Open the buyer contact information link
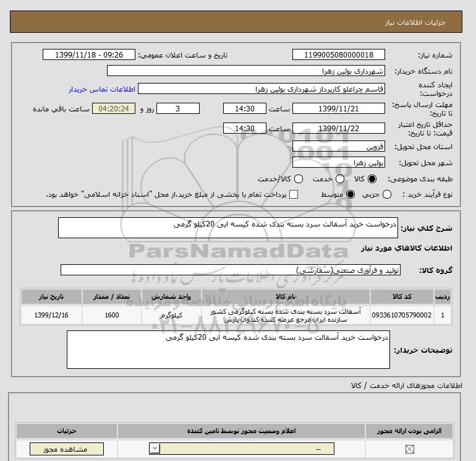Screen dimensions: 476x461 click(102, 89)
